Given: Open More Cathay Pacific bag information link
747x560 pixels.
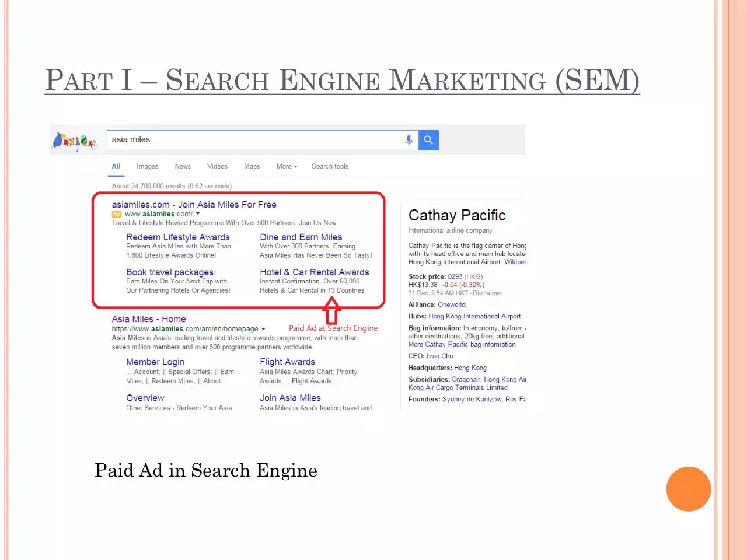Looking at the screenshot, I should pyautogui.click(x=462, y=344).
